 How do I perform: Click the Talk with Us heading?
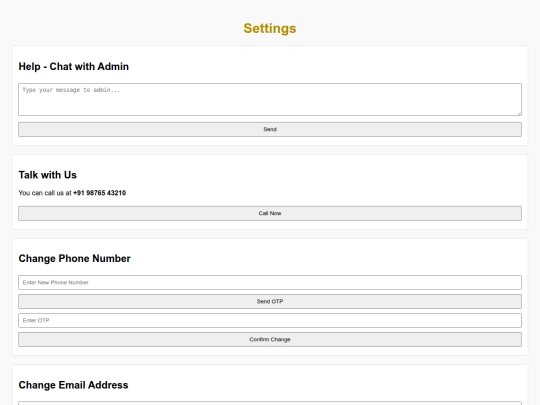coord(48,175)
